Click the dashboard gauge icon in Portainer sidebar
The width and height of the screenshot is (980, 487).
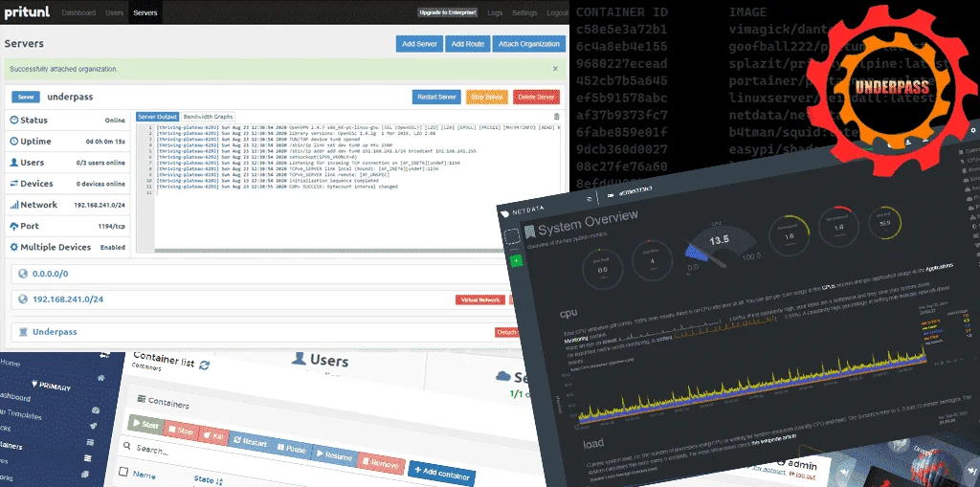96,410
